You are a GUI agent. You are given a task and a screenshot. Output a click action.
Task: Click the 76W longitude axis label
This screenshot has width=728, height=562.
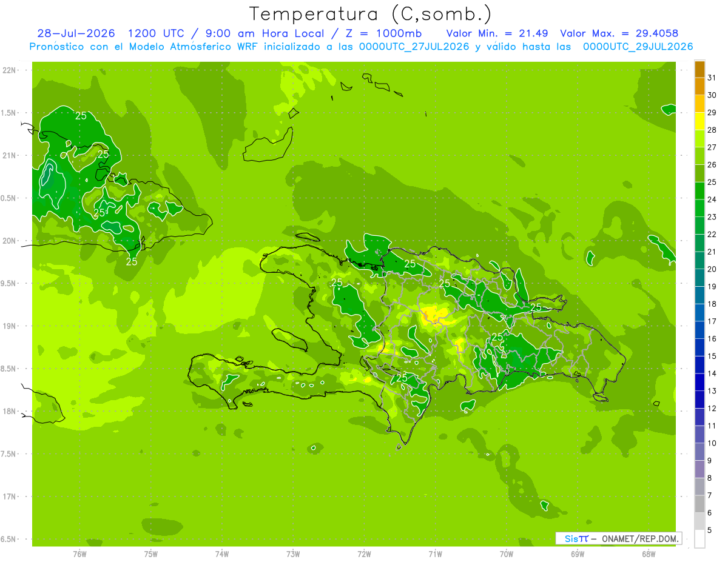79,553
